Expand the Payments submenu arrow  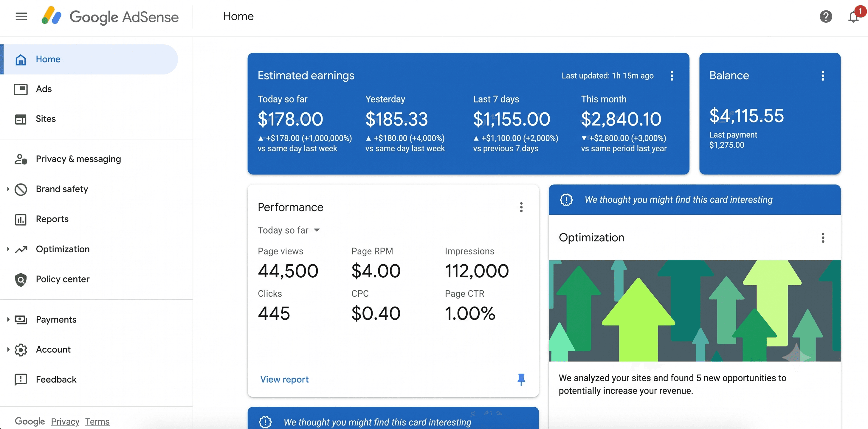click(8, 320)
